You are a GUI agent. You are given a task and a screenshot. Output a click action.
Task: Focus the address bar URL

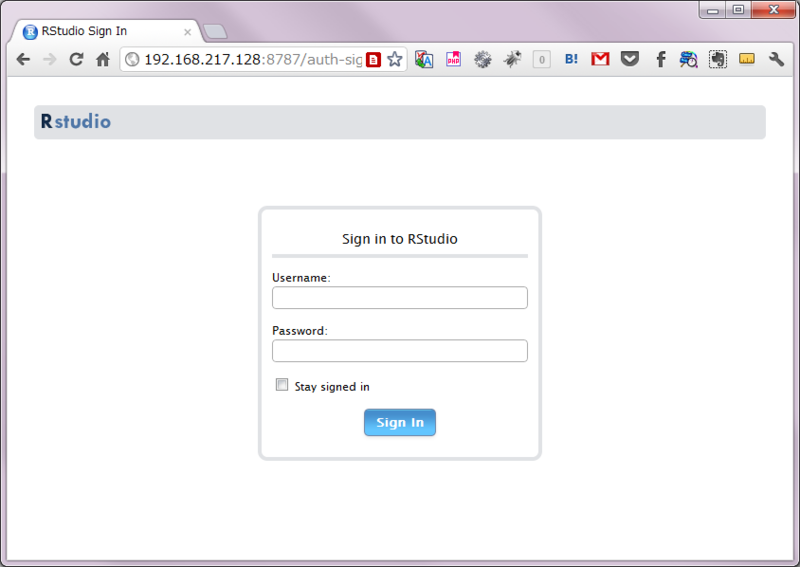(253, 60)
